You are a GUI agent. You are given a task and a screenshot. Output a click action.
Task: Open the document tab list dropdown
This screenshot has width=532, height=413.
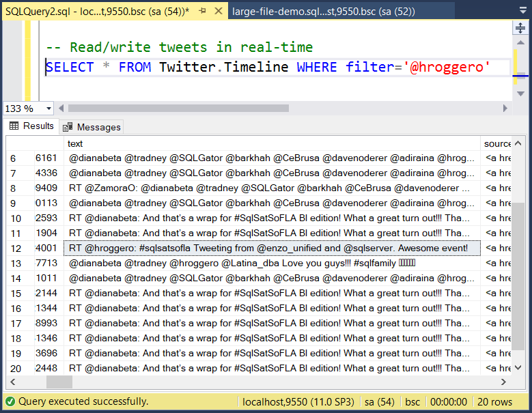pos(522,12)
